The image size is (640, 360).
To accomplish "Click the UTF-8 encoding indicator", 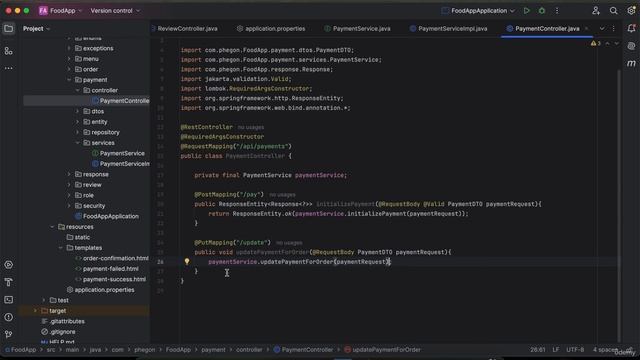I will pyautogui.click(x=575, y=350).
